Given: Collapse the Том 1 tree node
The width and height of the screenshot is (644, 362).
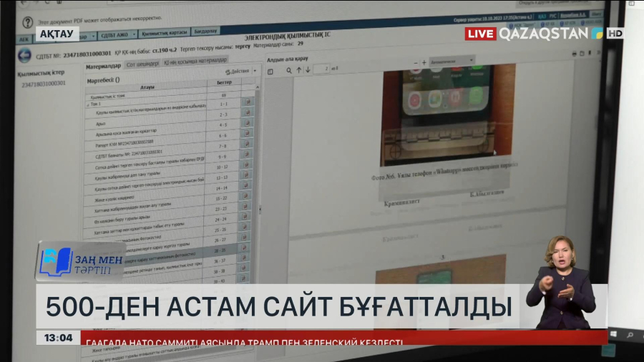Looking at the screenshot, I should (88, 104).
